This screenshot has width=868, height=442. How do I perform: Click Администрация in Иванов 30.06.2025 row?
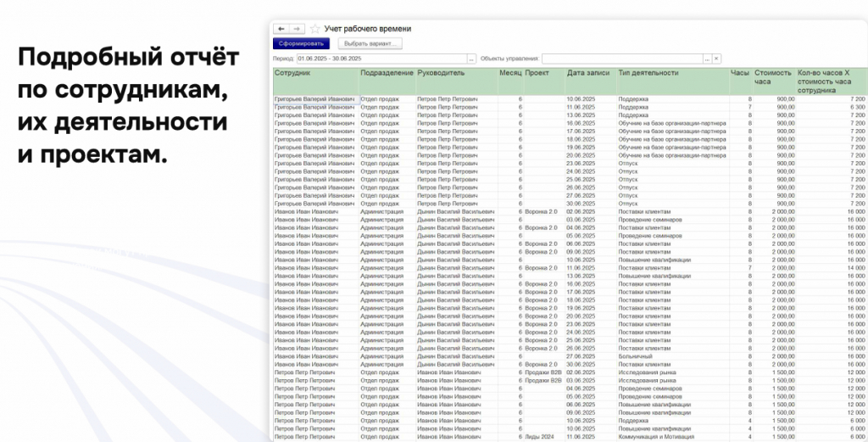pos(382,365)
